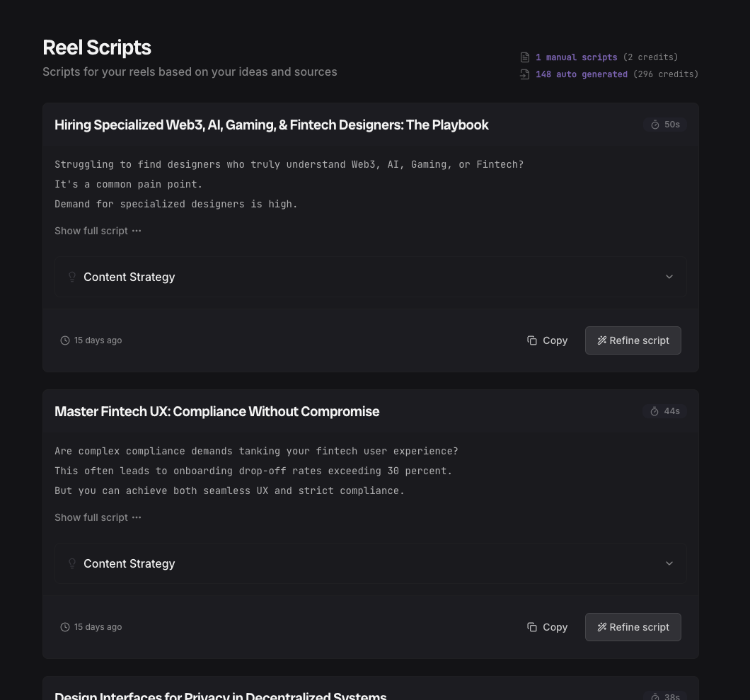This screenshot has width=750, height=700.
Task: Click lightbulb icon in second Content Strategy
Action: click(x=72, y=563)
